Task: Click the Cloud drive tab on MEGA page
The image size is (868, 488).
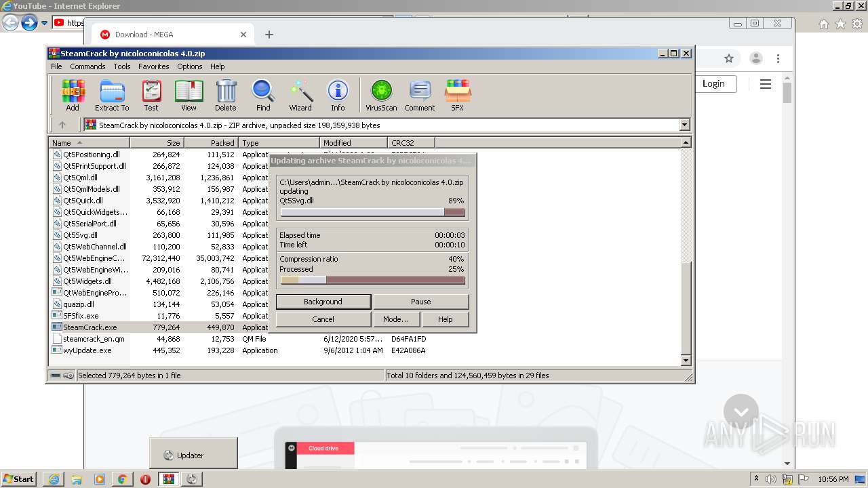Action: pyautogui.click(x=323, y=448)
